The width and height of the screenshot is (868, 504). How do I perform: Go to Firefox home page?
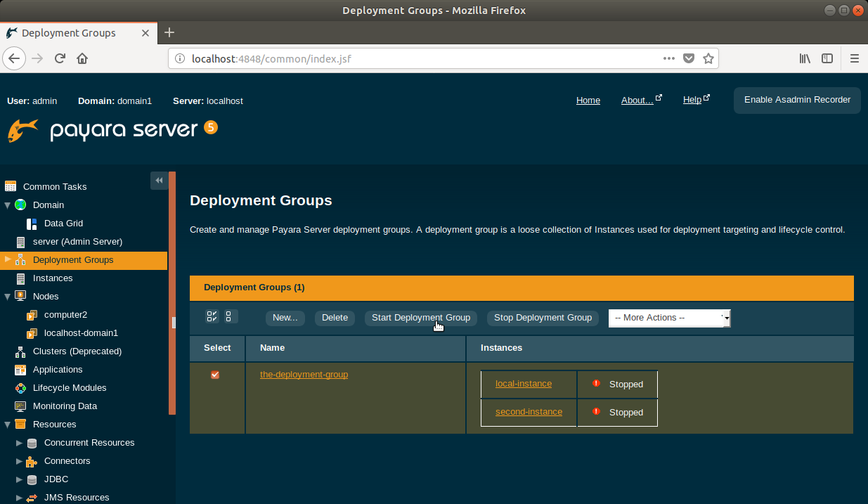tap(82, 58)
